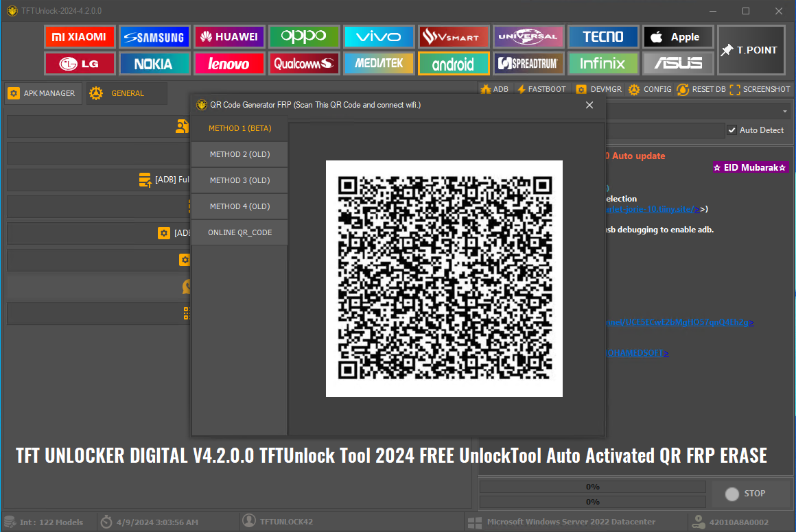796x532 pixels.
Task: Select the Universal brand button
Action: pos(528,37)
